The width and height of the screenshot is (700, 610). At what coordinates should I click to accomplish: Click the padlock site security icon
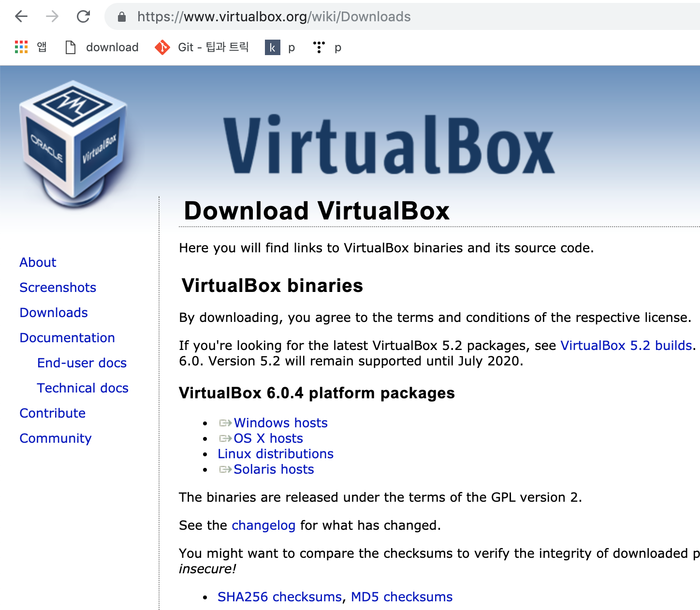(122, 17)
